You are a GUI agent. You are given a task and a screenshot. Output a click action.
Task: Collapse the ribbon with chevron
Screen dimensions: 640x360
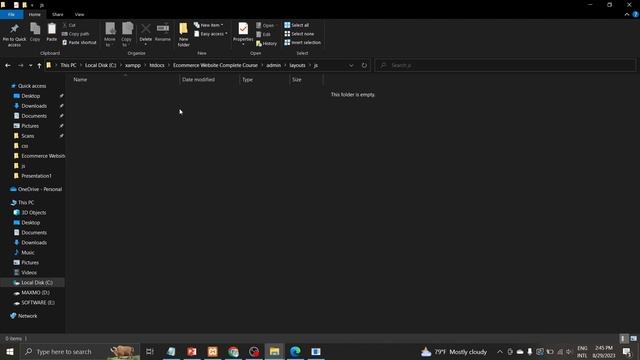pyautogui.click(x=627, y=14)
